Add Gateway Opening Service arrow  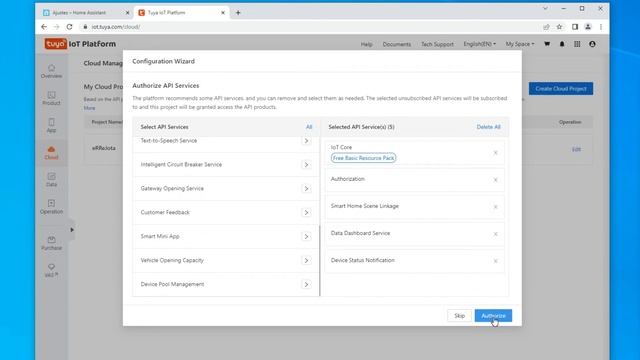point(306,189)
